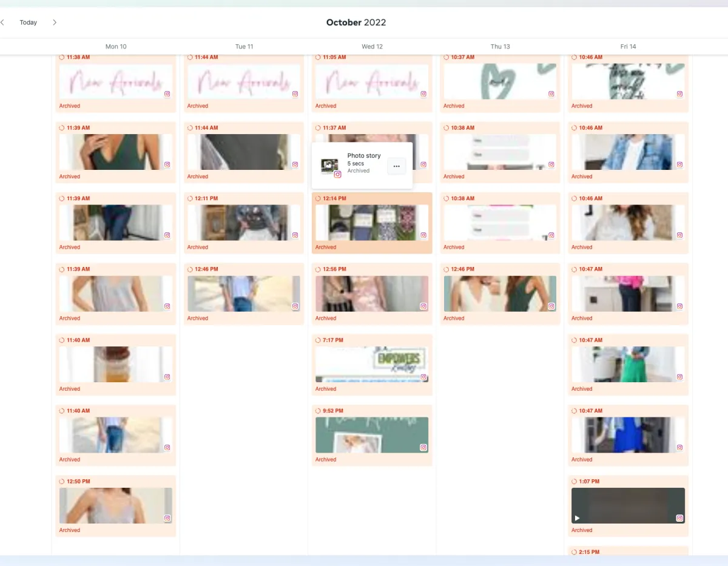728x566 pixels.
Task: Click the Mon 11:40 AM jeans post time label
Action: pyautogui.click(x=78, y=411)
